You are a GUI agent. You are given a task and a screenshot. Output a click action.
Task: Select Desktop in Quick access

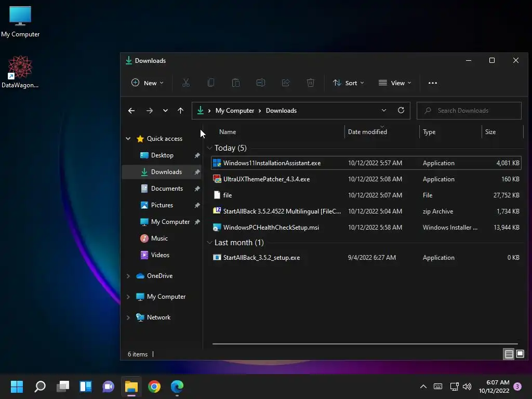click(x=162, y=155)
